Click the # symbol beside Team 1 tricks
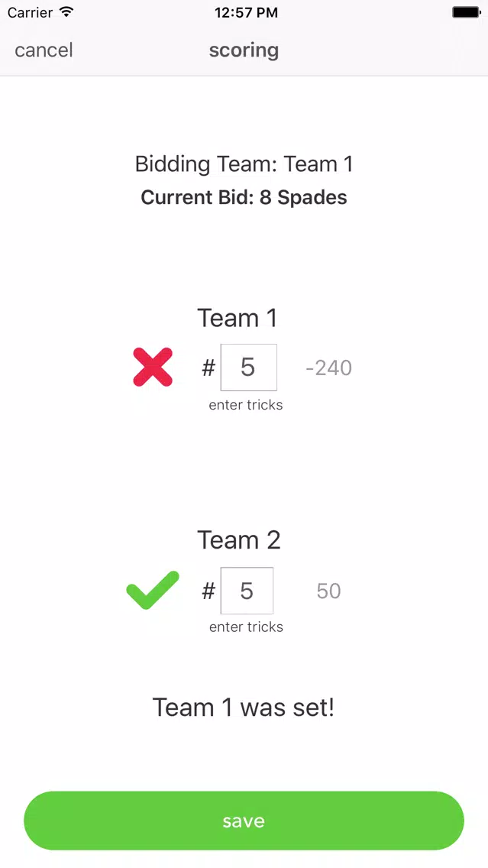 click(208, 367)
